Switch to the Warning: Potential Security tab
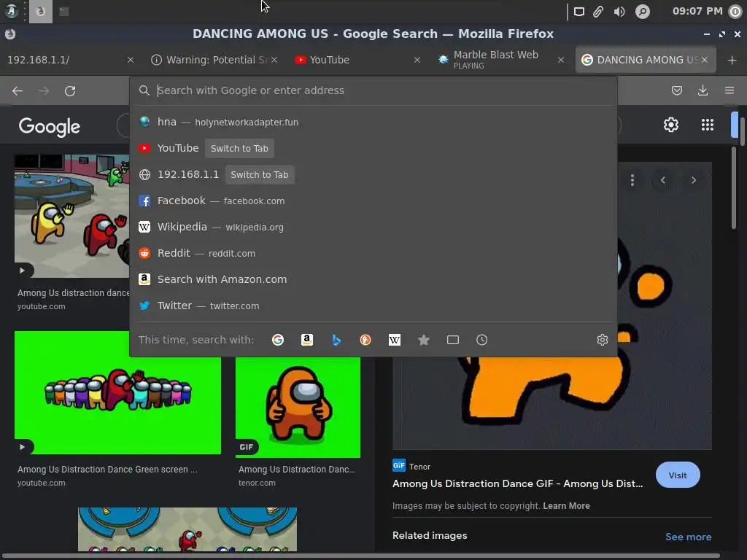 pyautogui.click(x=214, y=60)
